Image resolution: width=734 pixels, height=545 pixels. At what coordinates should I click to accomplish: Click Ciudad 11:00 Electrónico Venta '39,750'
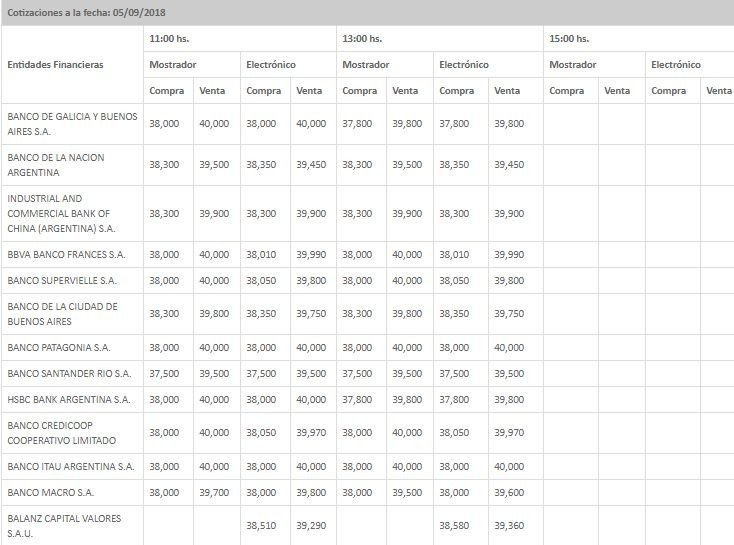tap(311, 314)
